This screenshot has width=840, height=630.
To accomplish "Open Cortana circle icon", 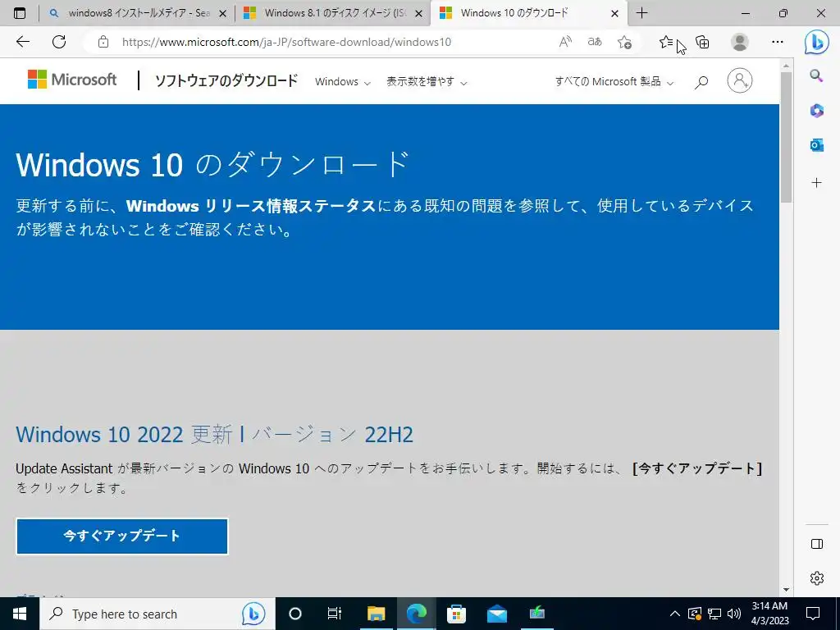I will click(295, 614).
